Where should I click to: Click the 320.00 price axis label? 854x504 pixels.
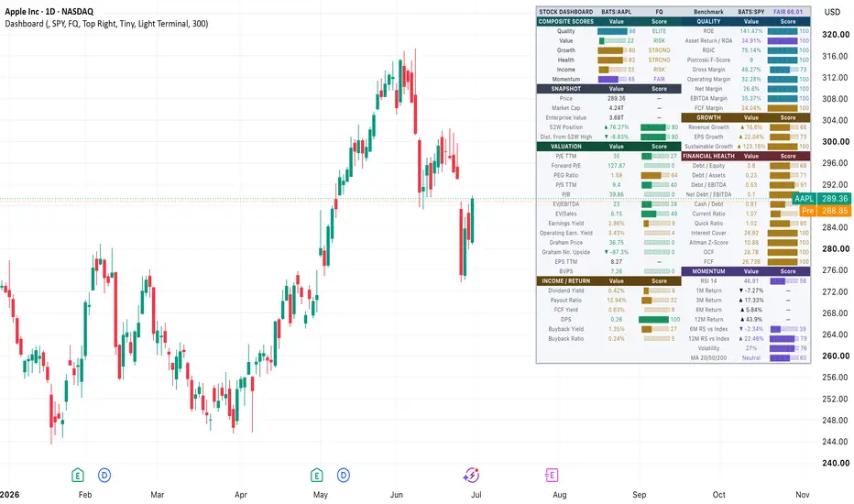836,34
